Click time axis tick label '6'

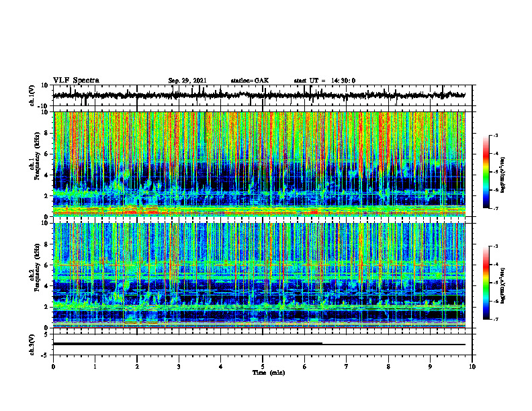[305, 367]
